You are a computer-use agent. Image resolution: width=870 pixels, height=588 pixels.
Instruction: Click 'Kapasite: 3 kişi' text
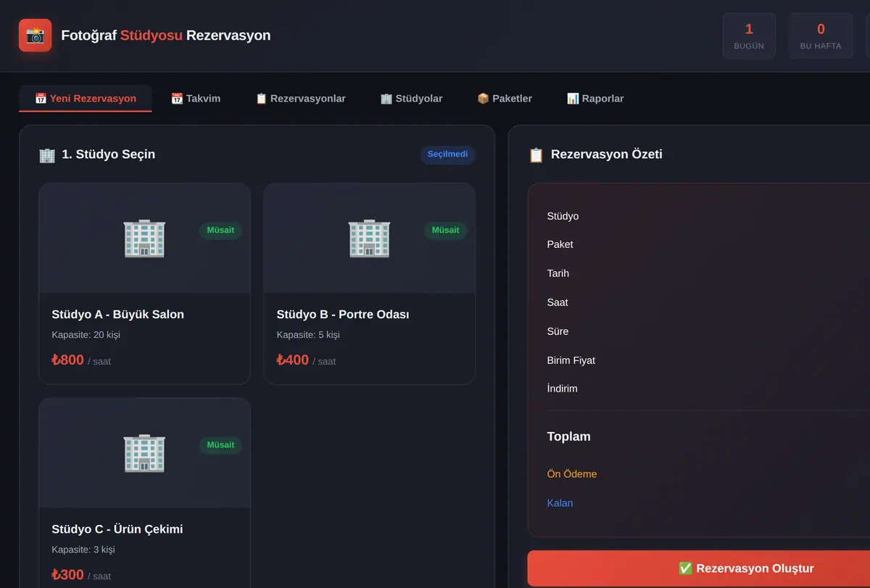pyautogui.click(x=83, y=550)
